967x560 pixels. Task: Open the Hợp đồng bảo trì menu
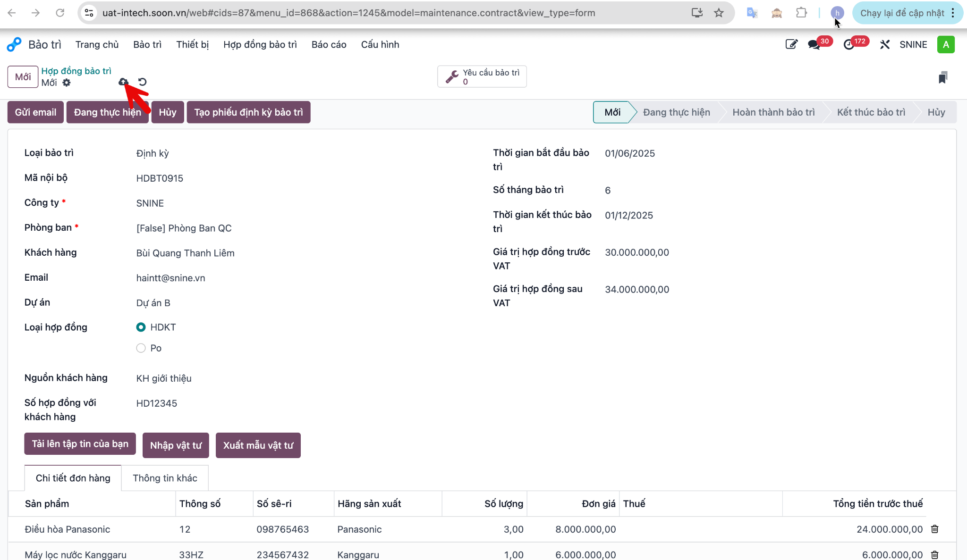click(x=260, y=44)
